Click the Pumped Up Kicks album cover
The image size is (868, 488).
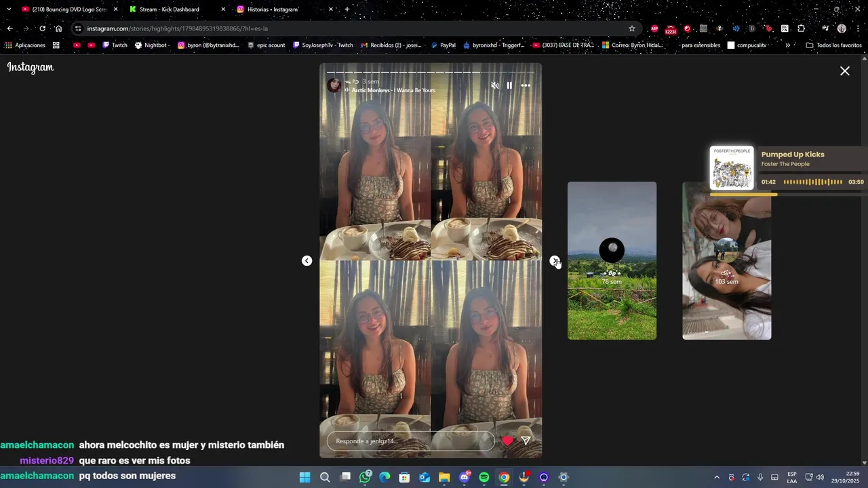(732, 168)
